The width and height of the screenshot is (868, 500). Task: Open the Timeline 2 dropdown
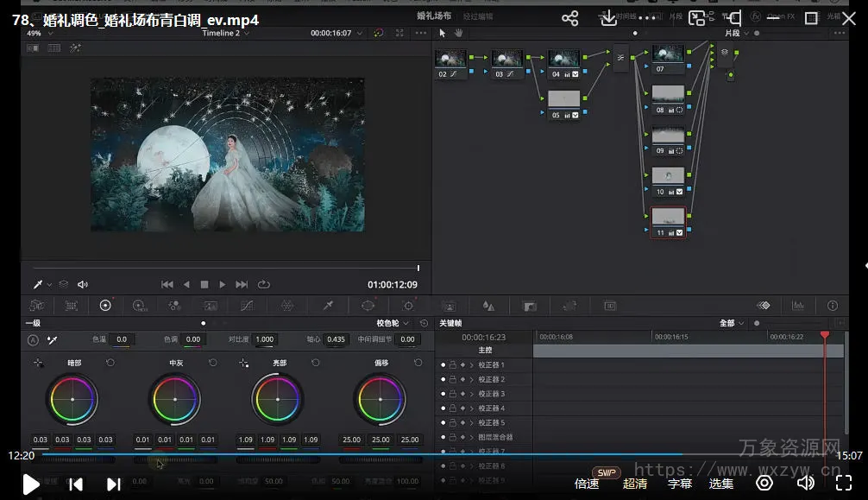(x=225, y=33)
